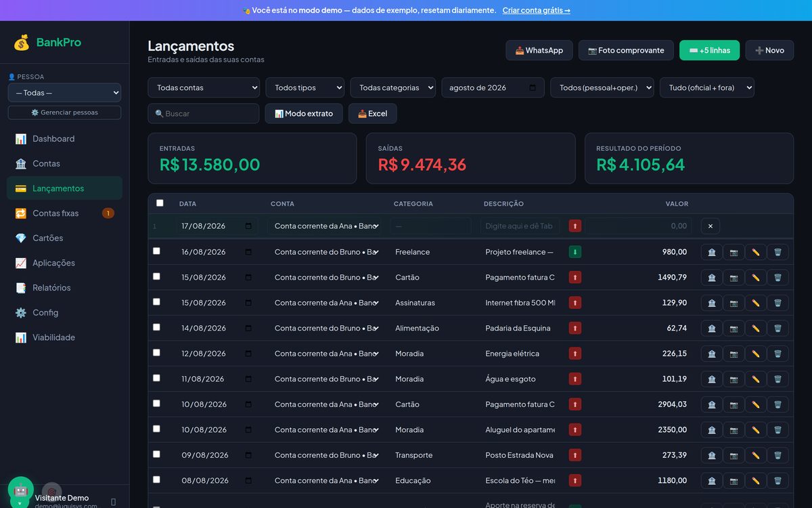The height and width of the screenshot is (508, 812).
Task: Tick the checkbox for Padaria da Esquina row
Action: 156,327
